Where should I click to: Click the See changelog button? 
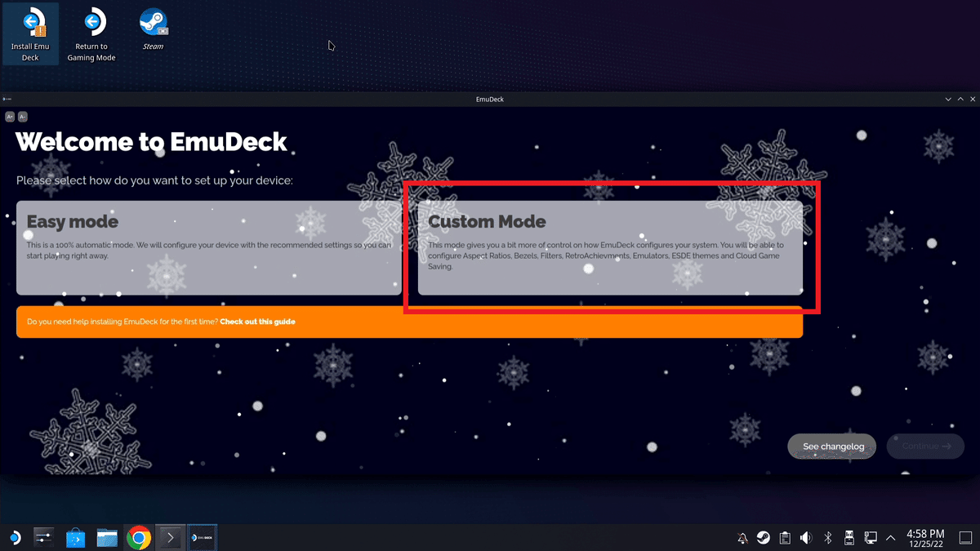(831, 447)
